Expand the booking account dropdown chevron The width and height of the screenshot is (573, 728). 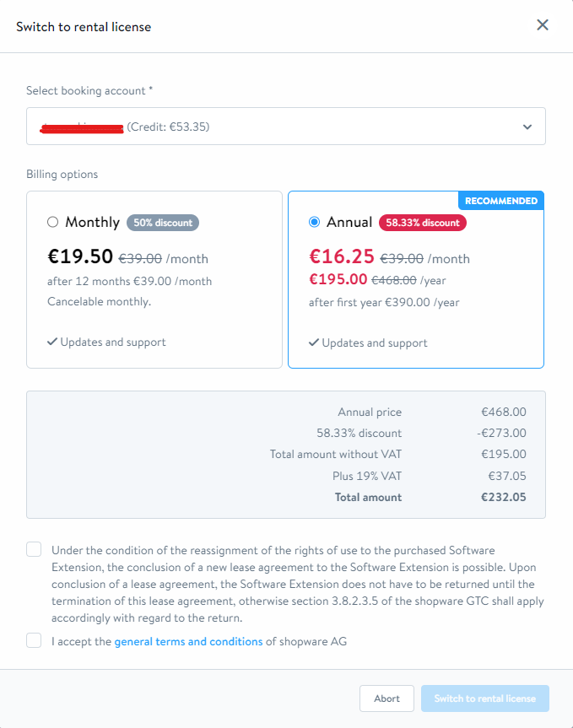(x=527, y=127)
